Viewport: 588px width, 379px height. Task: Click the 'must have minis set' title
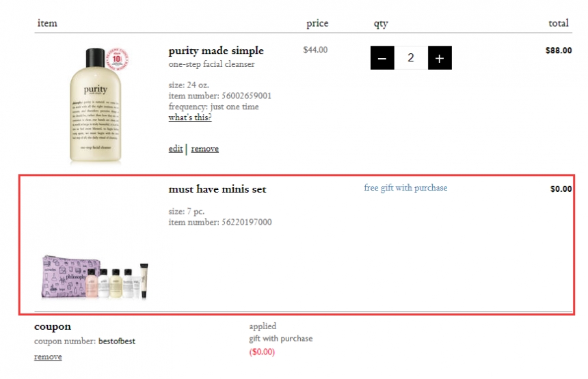[x=217, y=189]
